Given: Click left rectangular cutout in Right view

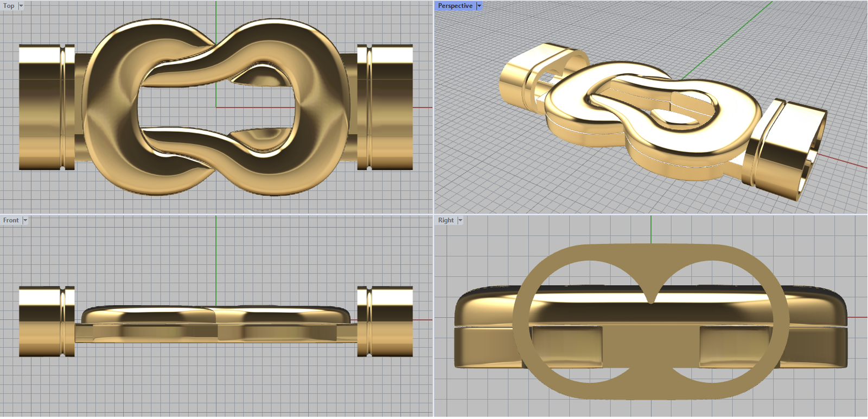Looking at the screenshot, I should 567,346.
